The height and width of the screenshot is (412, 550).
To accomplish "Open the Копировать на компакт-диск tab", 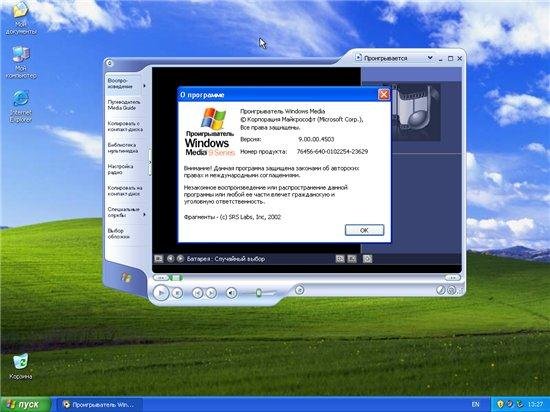I will [125, 191].
